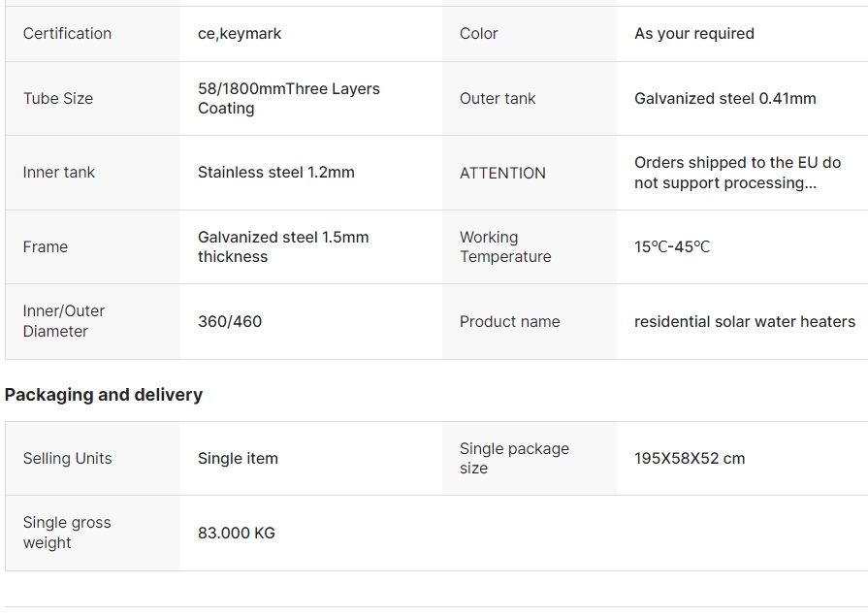Click the Single package size label

pyautogui.click(x=514, y=459)
